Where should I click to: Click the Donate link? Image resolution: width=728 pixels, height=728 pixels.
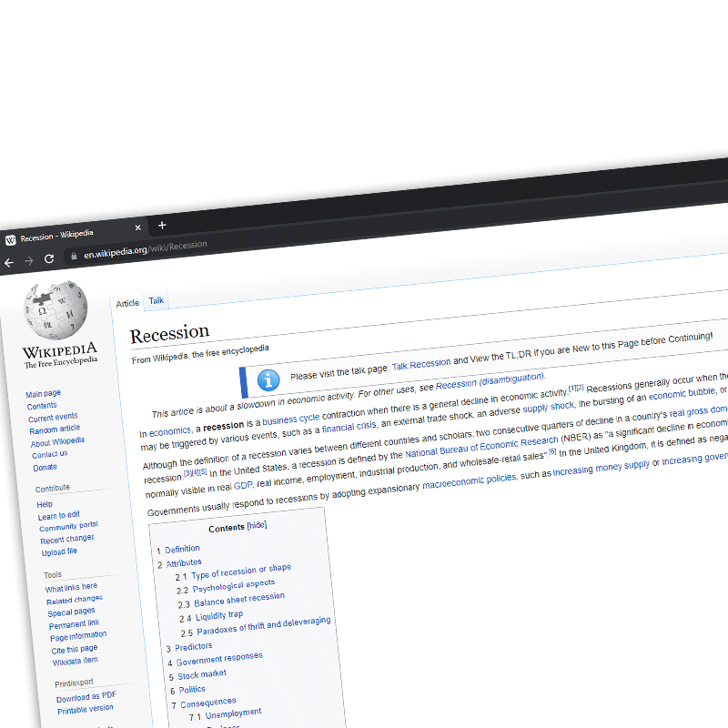45,468
